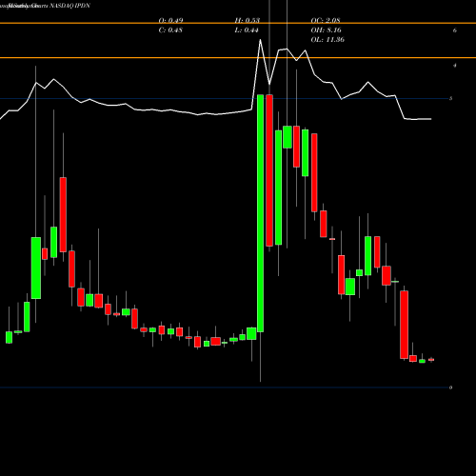
Task: Click the OC: 2.08 readout
Action: [326, 20]
